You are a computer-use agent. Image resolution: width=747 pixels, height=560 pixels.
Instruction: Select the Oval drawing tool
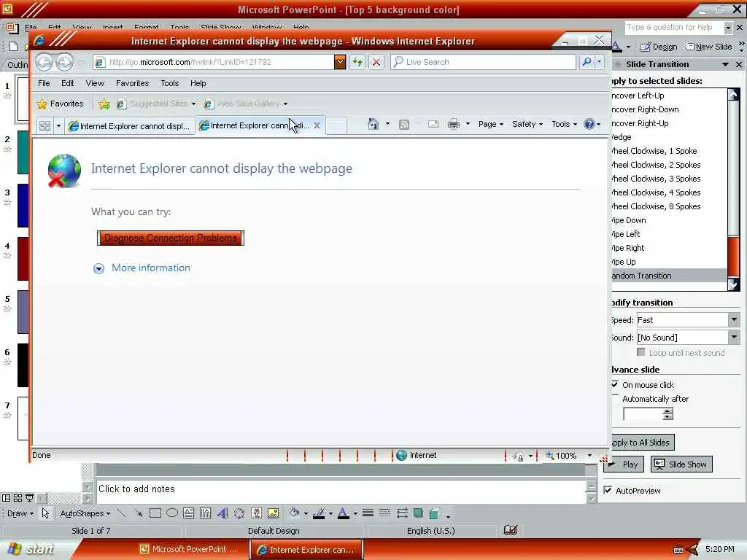[x=172, y=513]
